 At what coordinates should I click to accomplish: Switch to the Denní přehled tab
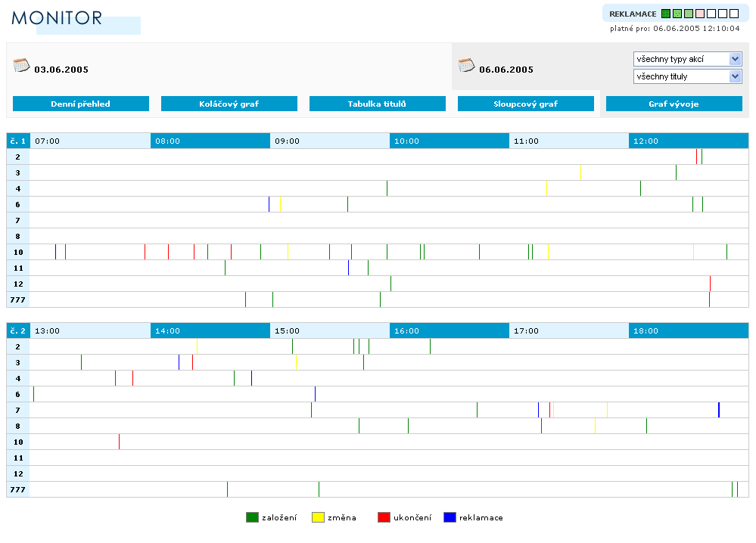pyautogui.click(x=81, y=104)
